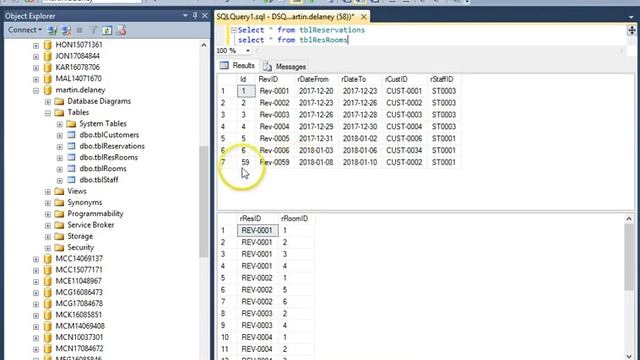The width and height of the screenshot is (640, 360).
Task: Click the dbo.tblCustomers table icon
Action: [x=71, y=135]
